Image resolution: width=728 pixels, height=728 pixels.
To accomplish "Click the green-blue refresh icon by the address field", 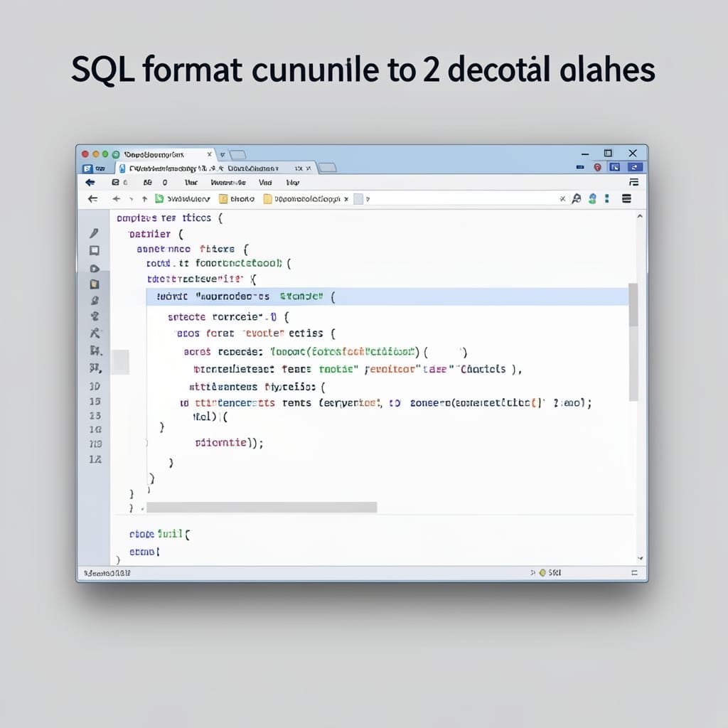I will 592,199.
